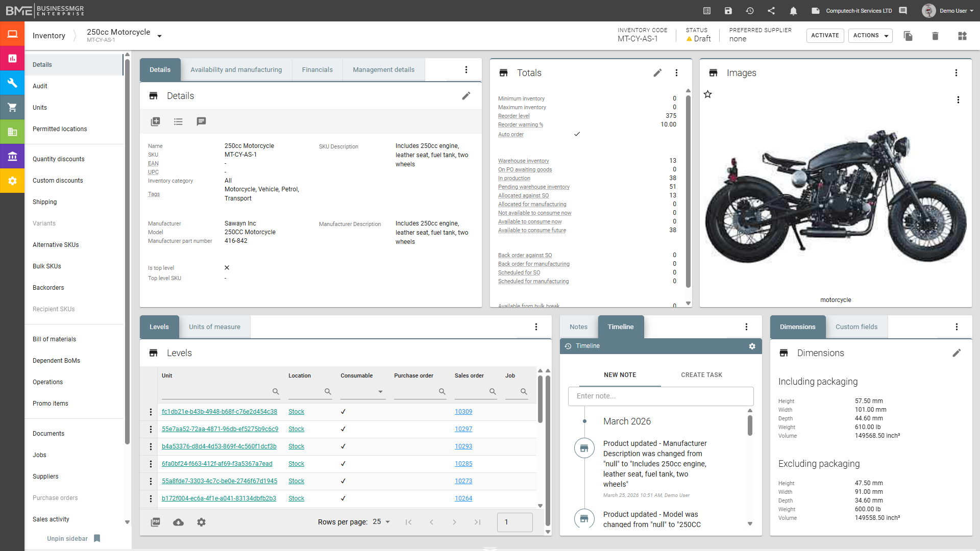Open sales order 10309 link
980x551 pixels.
pos(463,412)
